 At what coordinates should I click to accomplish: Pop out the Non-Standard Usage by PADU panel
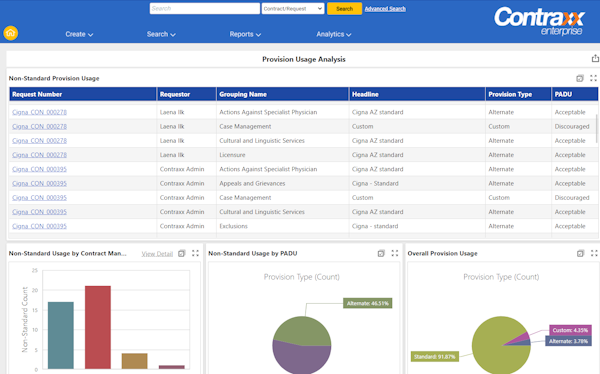point(381,253)
